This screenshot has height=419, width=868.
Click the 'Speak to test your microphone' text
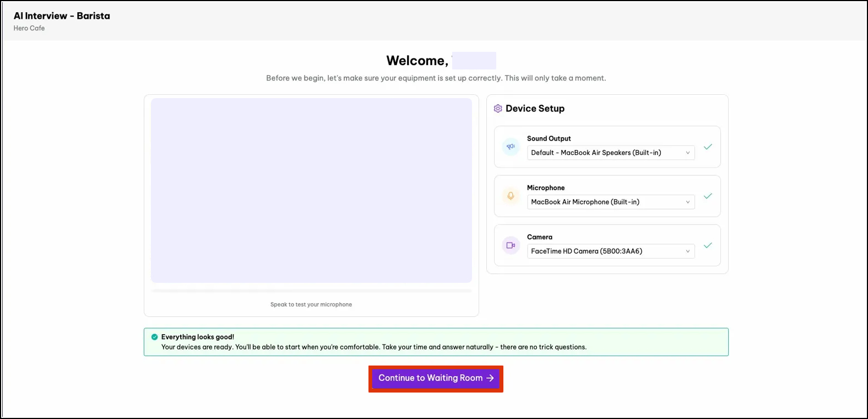tap(311, 304)
